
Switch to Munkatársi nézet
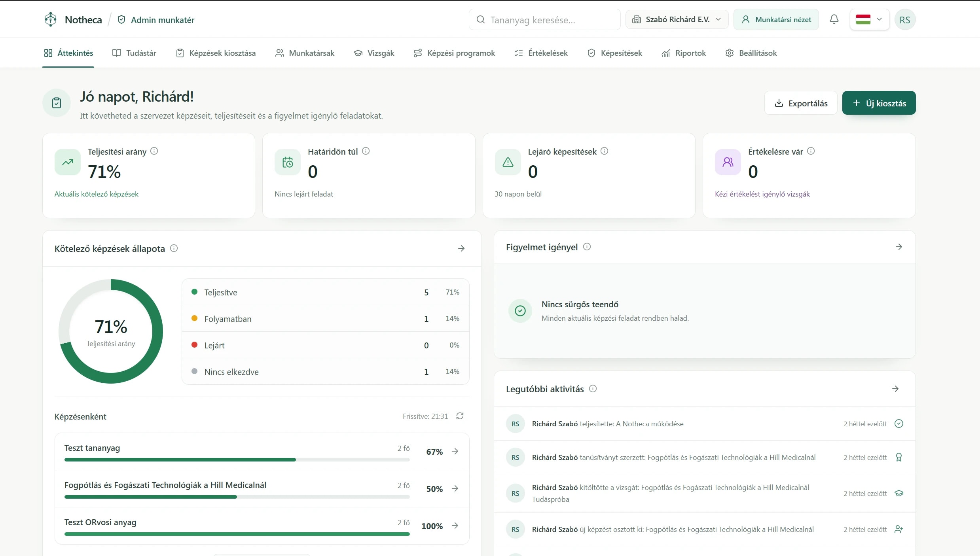click(776, 19)
